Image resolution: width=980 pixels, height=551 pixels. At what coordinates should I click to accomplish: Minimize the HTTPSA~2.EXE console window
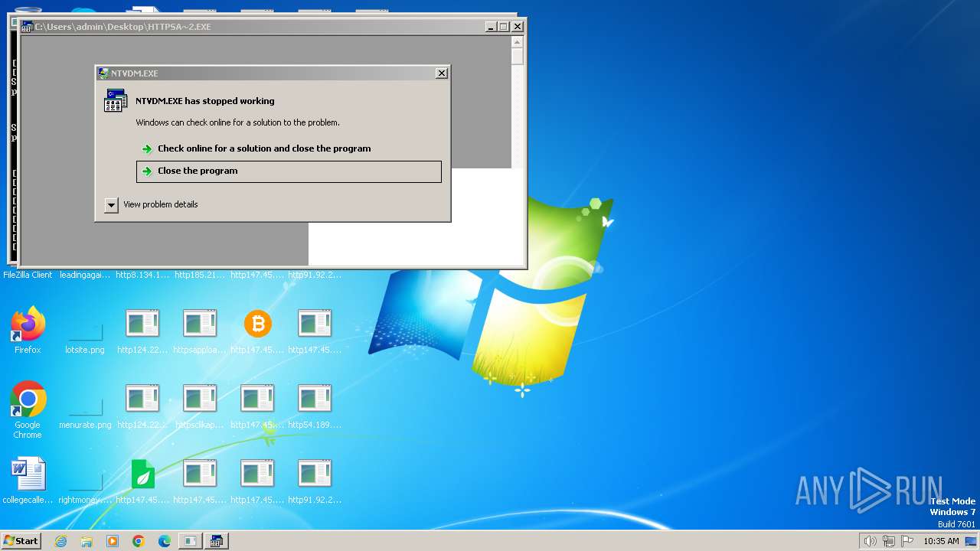tap(491, 26)
